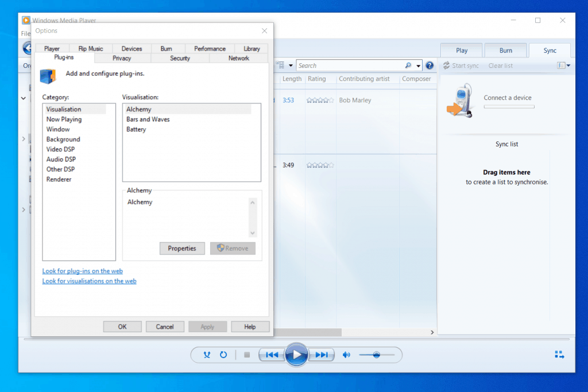Switch to the Burn tab in Media Player

pos(505,51)
